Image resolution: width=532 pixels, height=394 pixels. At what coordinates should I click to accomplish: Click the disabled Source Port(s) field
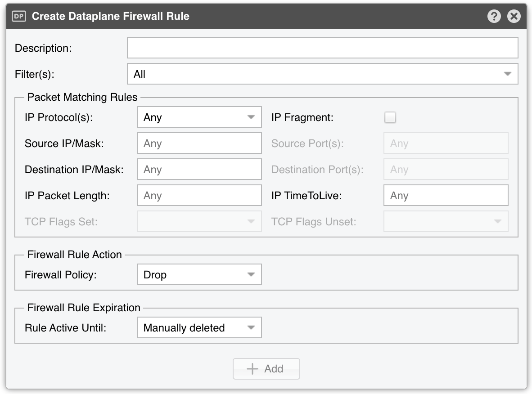click(x=446, y=143)
